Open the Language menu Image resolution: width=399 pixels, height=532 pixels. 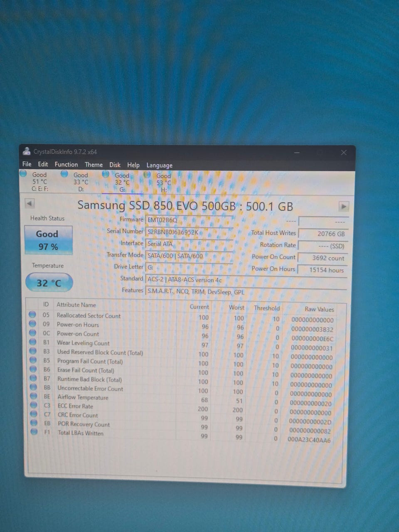click(x=159, y=165)
